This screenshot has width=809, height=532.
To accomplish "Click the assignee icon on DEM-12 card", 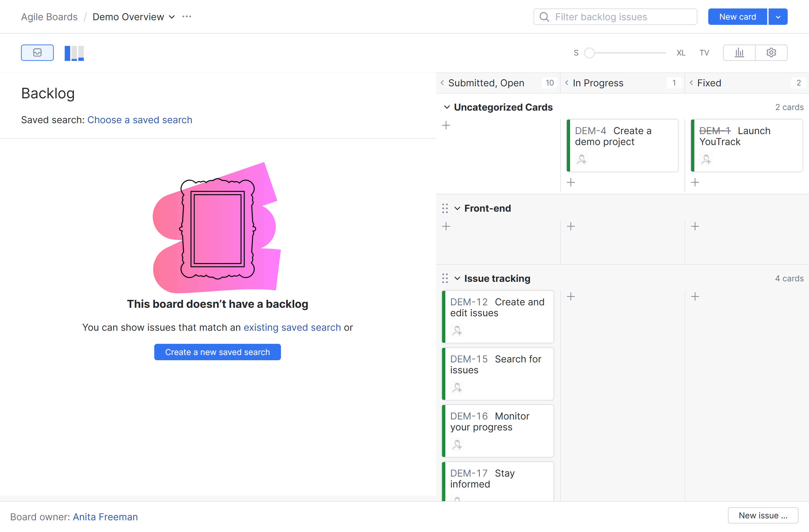I will (x=457, y=330).
